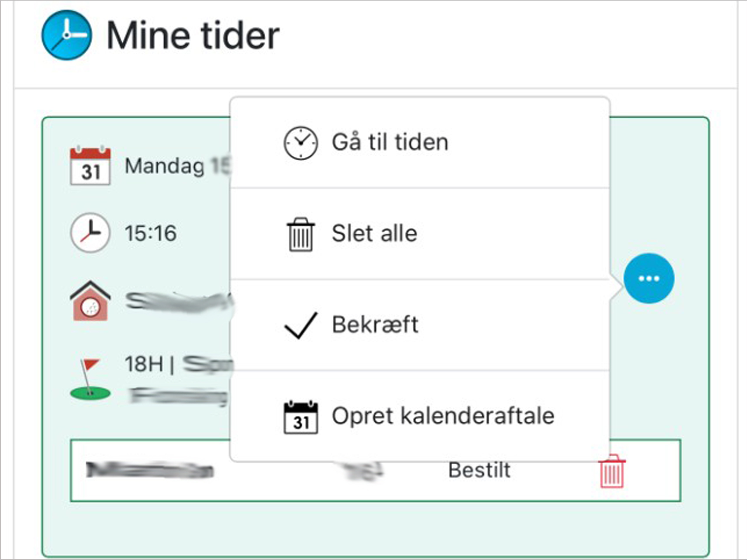
Task: Select the Bekræft menu option
Action: pyautogui.click(x=375, y=325)
